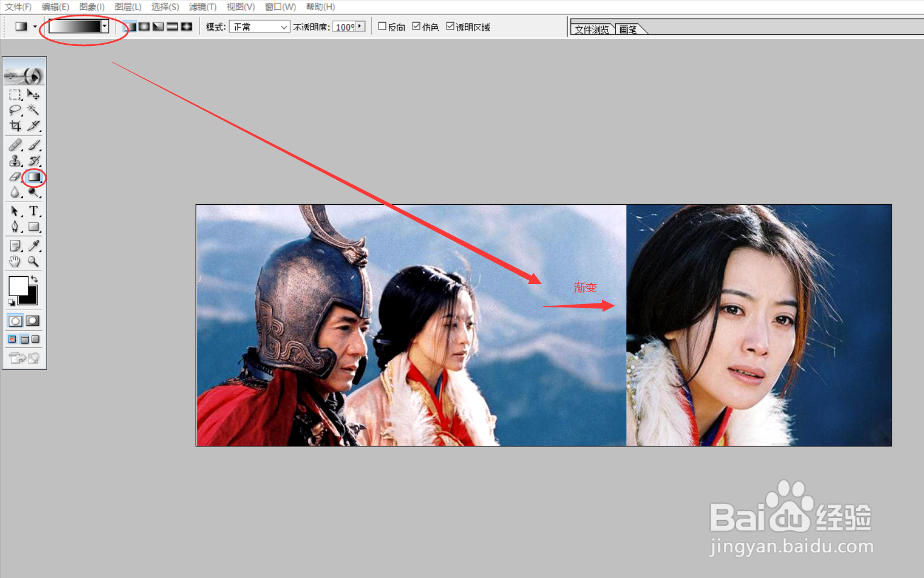Select Linear gradient type
This screenshot has width=924, height=578.
130,27
